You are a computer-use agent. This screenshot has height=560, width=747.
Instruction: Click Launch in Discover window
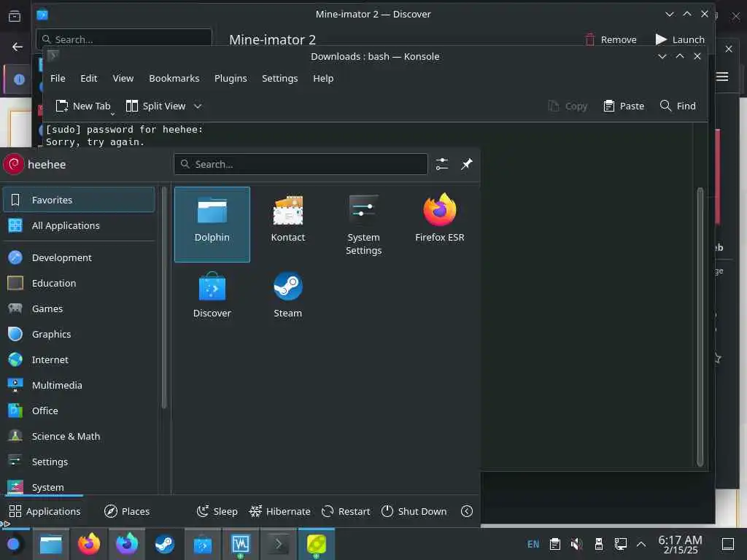coord(680,39)
